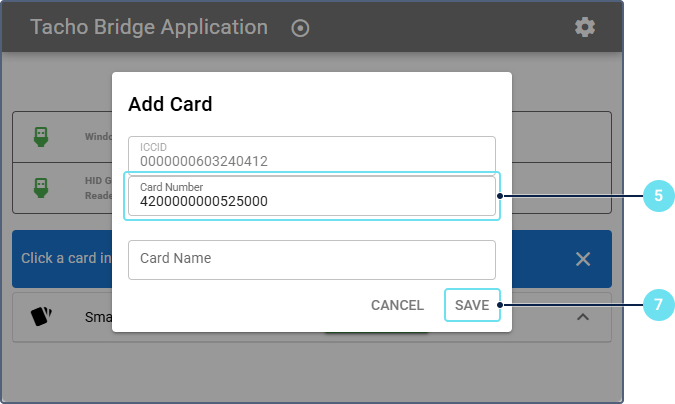Focus the Card Number field
Image resolution: width=675 pixels, height=404 pixels.
[312, 196]
